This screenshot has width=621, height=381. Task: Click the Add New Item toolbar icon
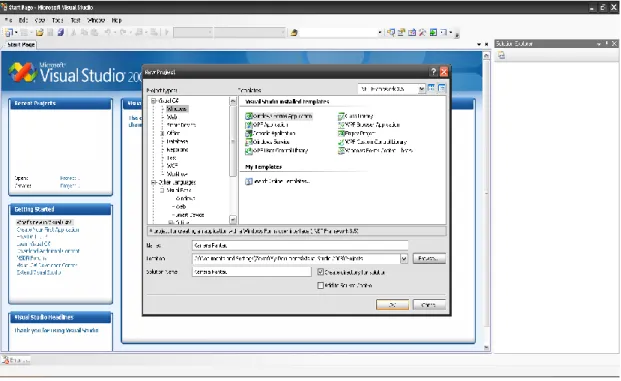point(24,32)
